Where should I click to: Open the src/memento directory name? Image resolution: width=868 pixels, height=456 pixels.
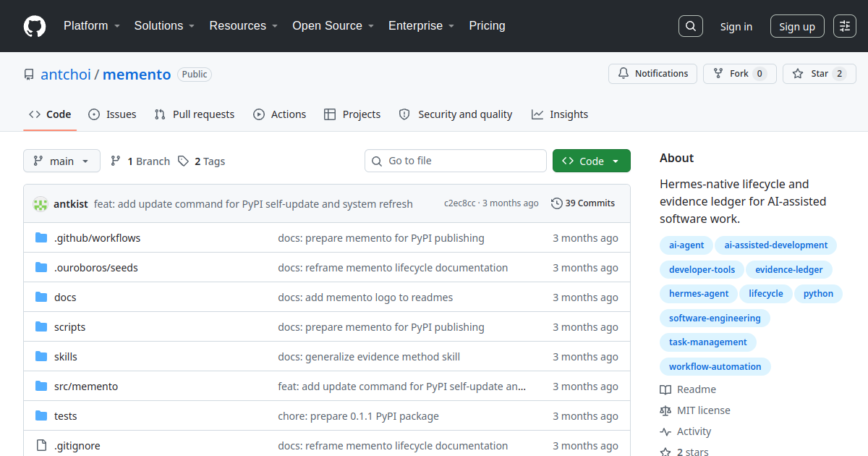coord(86,387)
